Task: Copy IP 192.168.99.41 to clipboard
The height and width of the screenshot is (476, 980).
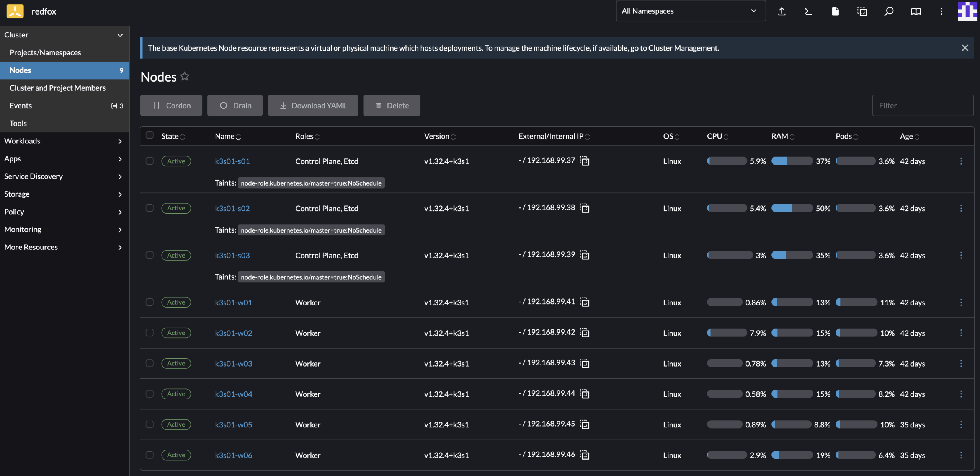Action: [x=585, y=302]
